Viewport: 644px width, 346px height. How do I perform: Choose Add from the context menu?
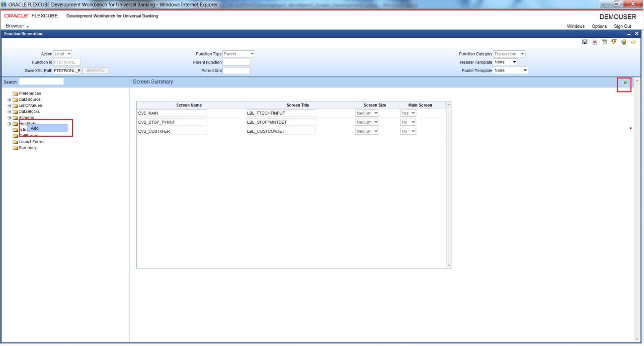point(47,128)
